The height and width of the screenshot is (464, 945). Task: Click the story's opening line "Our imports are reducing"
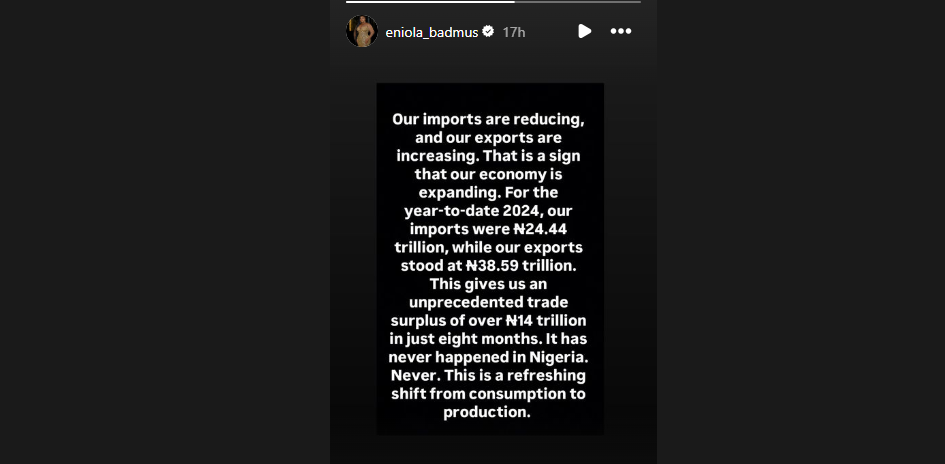click(489, 120)
